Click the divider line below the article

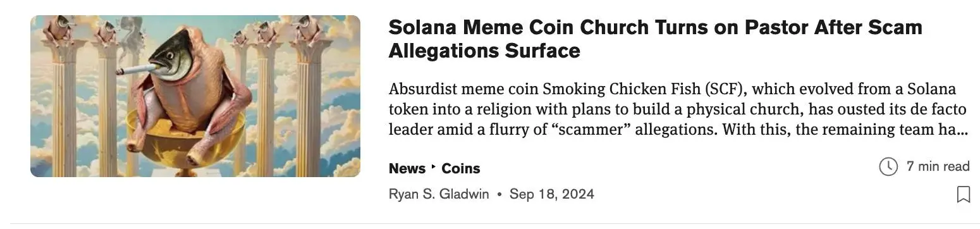coord(490,223)
